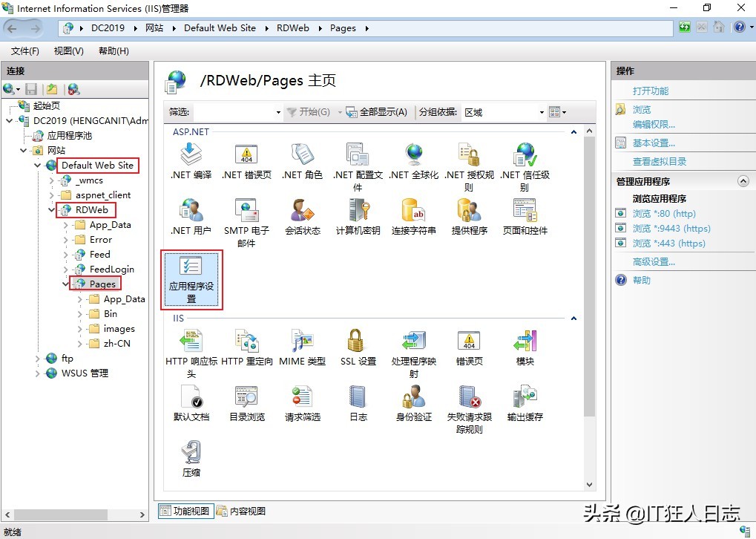Image resolution: width=756 pixels, height=539 pixels.
Task: Browse the application on *:80 (http)
Action: click(664, 214)
